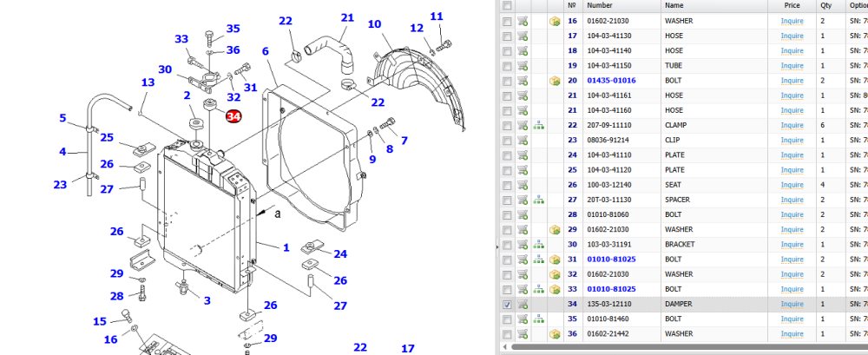The height and width of the screenshot is (355, 868).
Task: Open assembly tree icon for clamp 207-09-11110
Action: tap(539, 126)
